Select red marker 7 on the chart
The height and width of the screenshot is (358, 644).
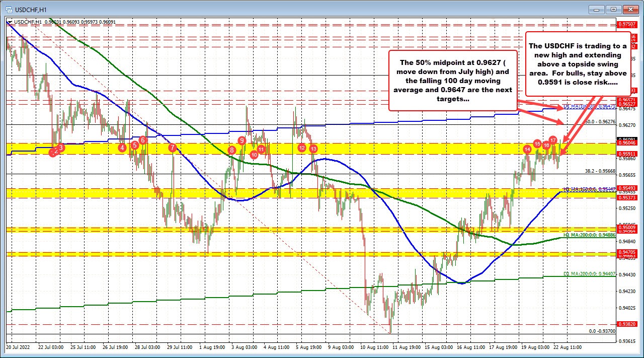pos(172,147)
